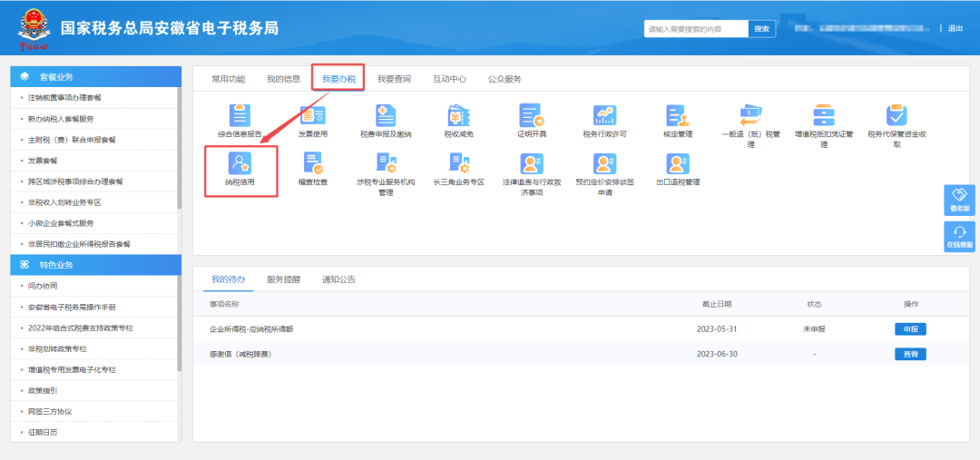
Task: Select 我要办税 tab
Action: click(x=338, y=79)
